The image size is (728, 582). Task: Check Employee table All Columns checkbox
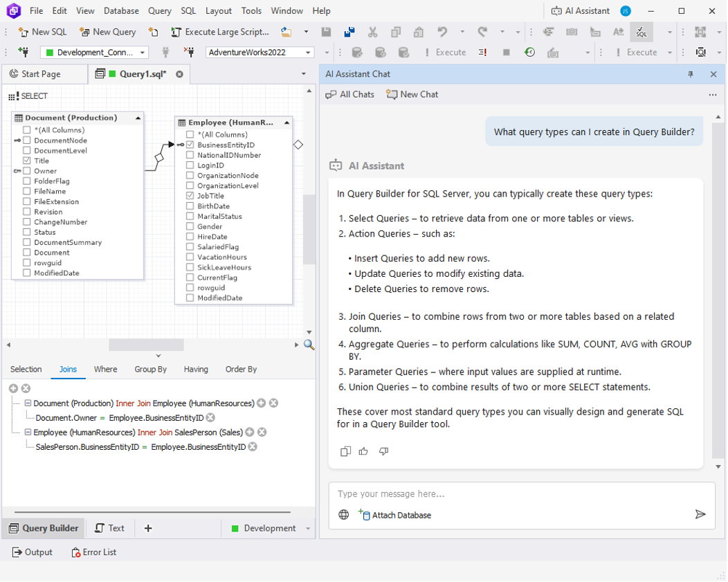(x=190, y=134)
